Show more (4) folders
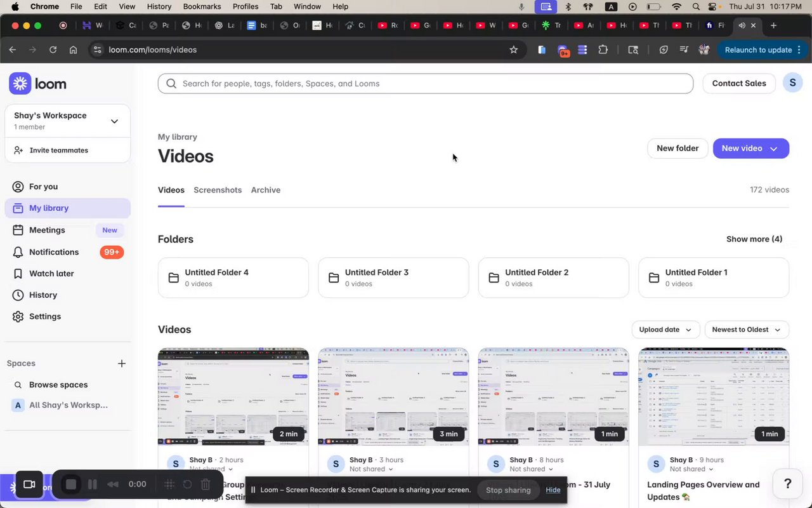Viewport: 812px width, 508px height. (754, 239)
